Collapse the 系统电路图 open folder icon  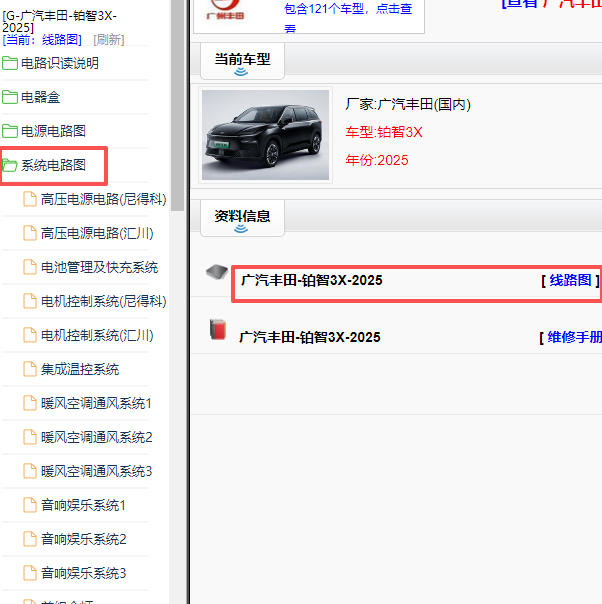click(10, 165)
